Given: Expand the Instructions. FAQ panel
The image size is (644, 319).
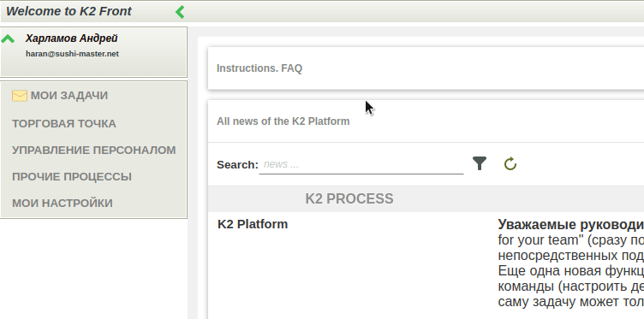Looking at the screenshot, I should [259, 68].
